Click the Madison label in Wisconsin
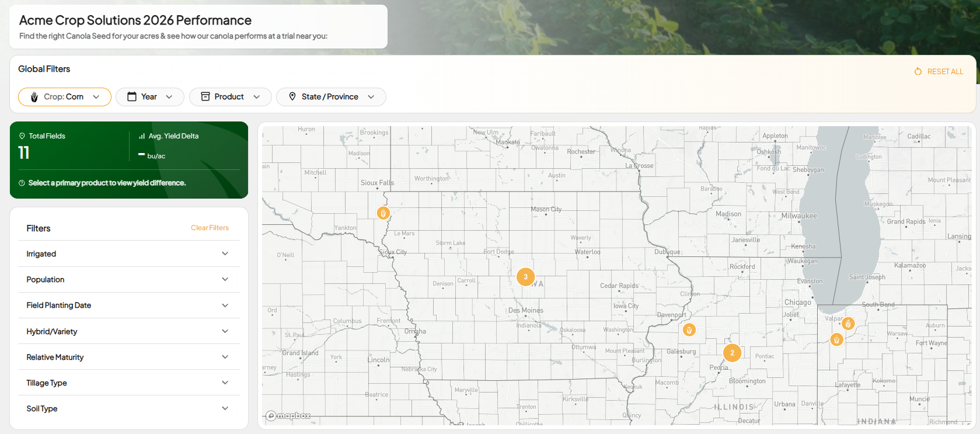The image size is (980, 434). pos(728,214)
